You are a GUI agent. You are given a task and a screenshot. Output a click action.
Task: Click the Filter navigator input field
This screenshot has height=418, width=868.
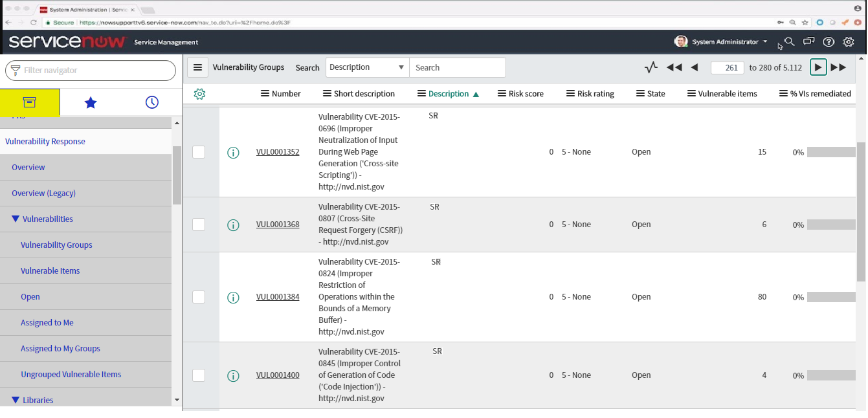pyautogui.click(x=91, y=71)
